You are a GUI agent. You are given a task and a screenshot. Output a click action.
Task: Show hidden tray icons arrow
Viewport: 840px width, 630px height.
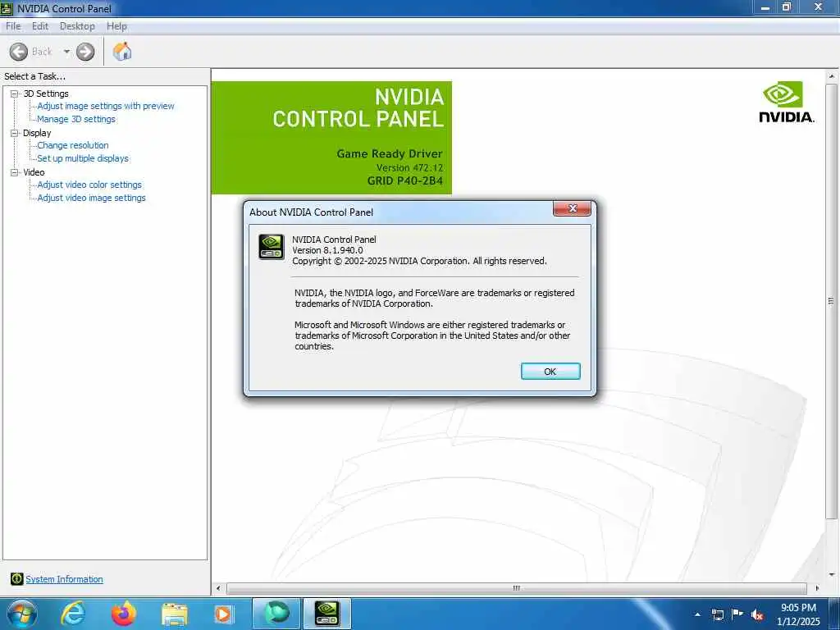697,614
